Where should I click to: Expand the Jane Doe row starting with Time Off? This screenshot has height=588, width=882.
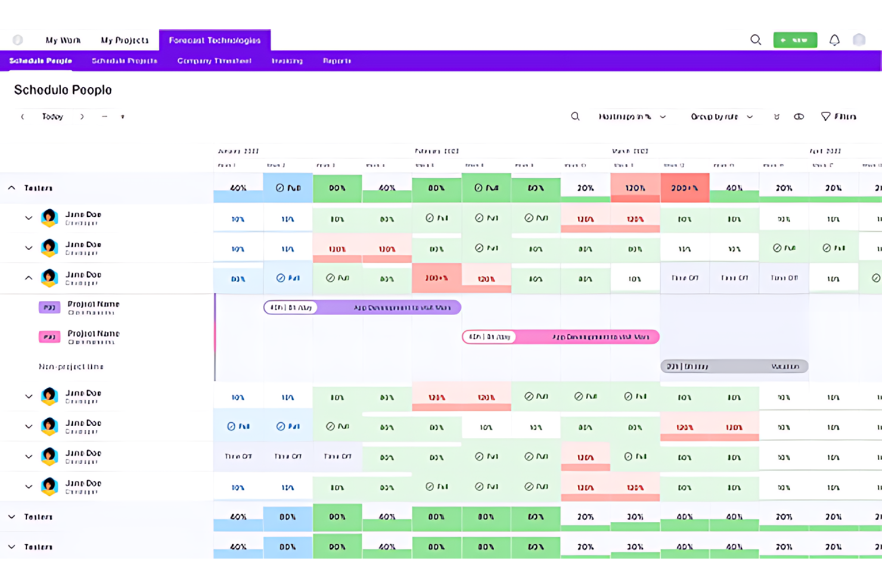pyautogui.click(x=29, y=456)
